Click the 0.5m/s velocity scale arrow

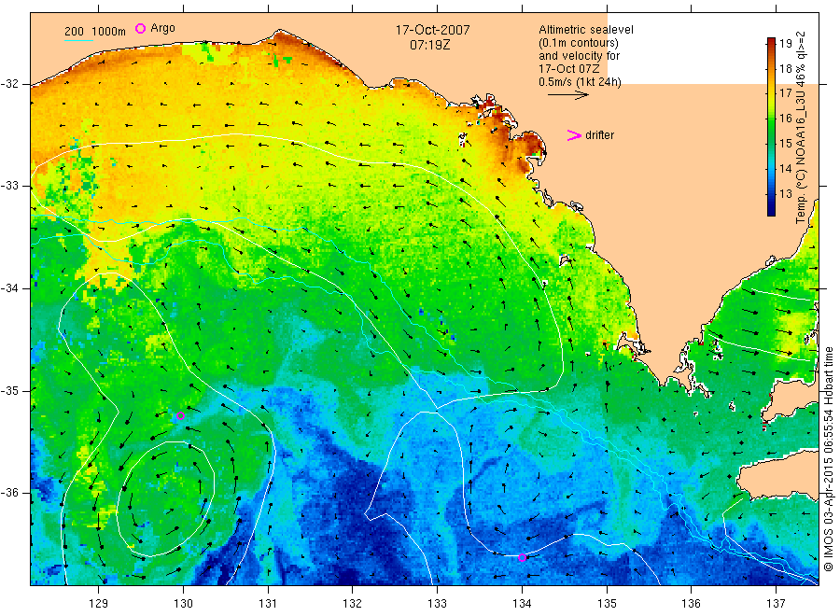pos(568,95)
